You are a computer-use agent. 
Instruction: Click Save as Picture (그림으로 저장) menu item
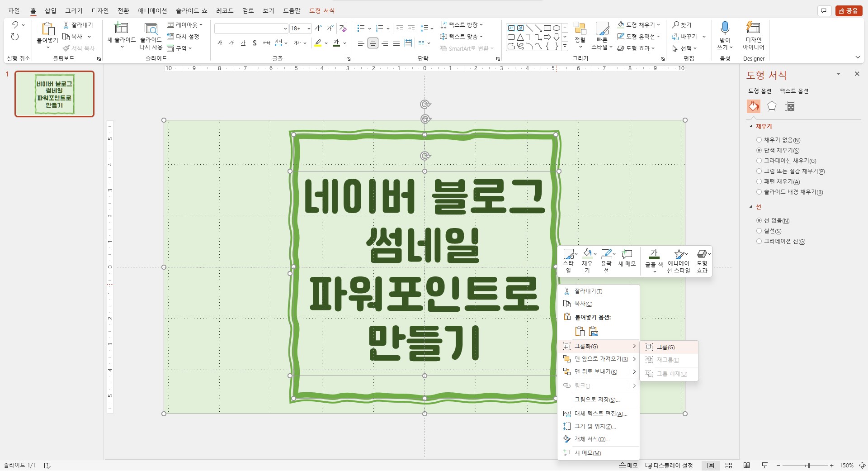click(x=599, y=400)
